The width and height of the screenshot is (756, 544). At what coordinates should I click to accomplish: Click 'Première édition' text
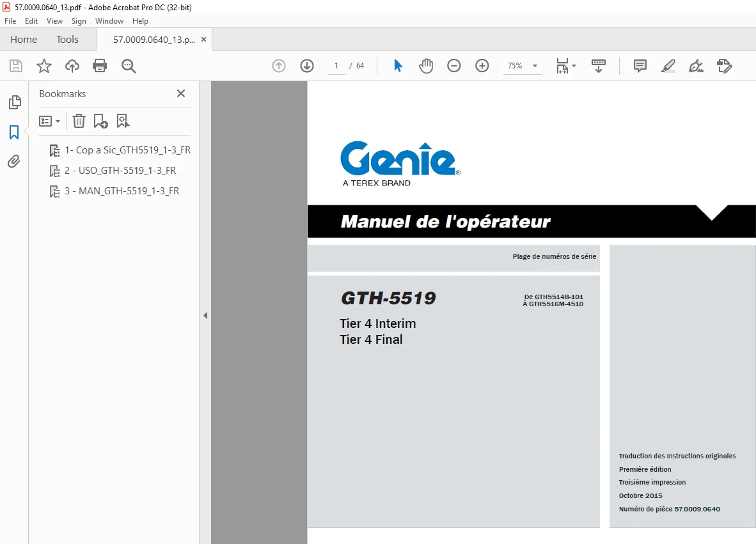tap(645, 469)
